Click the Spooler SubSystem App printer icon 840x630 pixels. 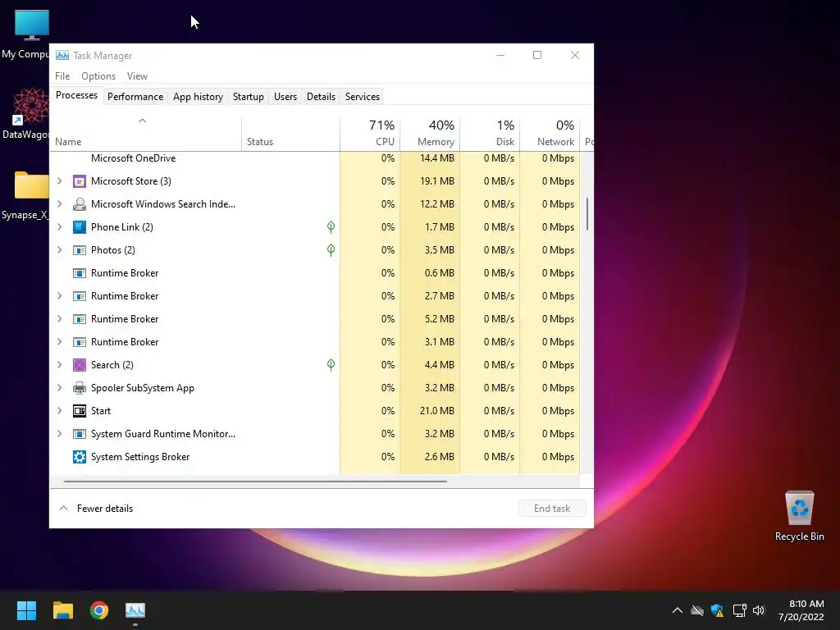point(80,388)
